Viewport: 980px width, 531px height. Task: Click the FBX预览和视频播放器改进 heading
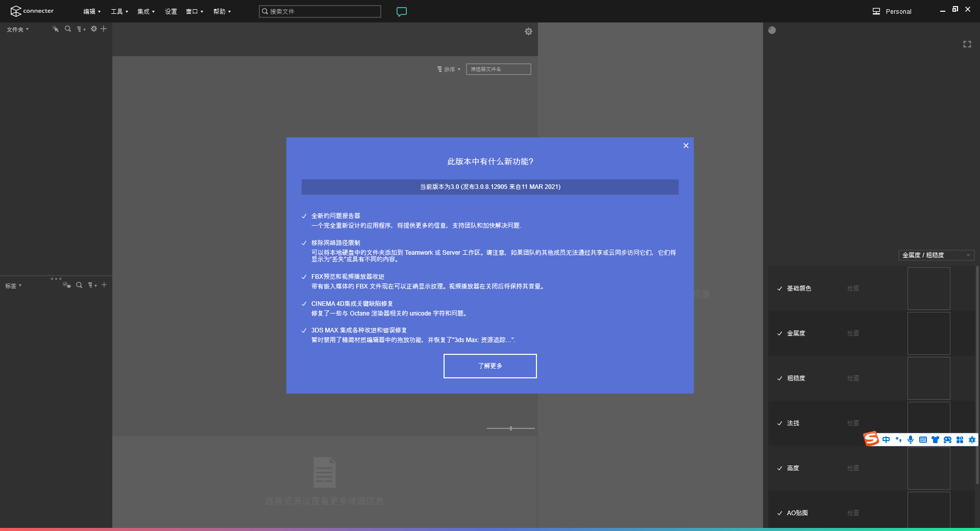[348, 277]
